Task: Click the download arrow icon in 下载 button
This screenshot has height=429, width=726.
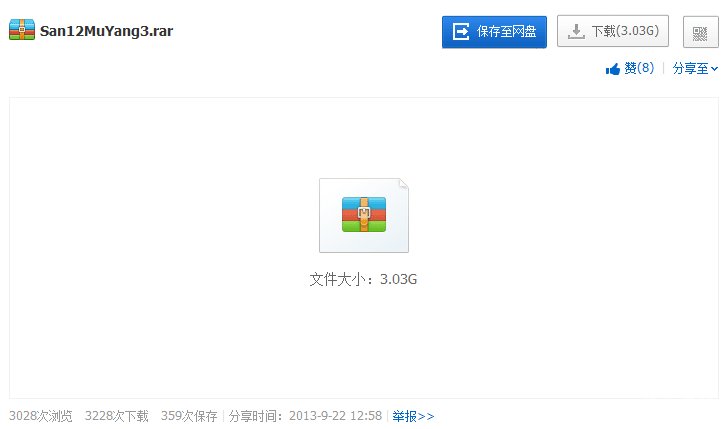Action: point(575,32)
